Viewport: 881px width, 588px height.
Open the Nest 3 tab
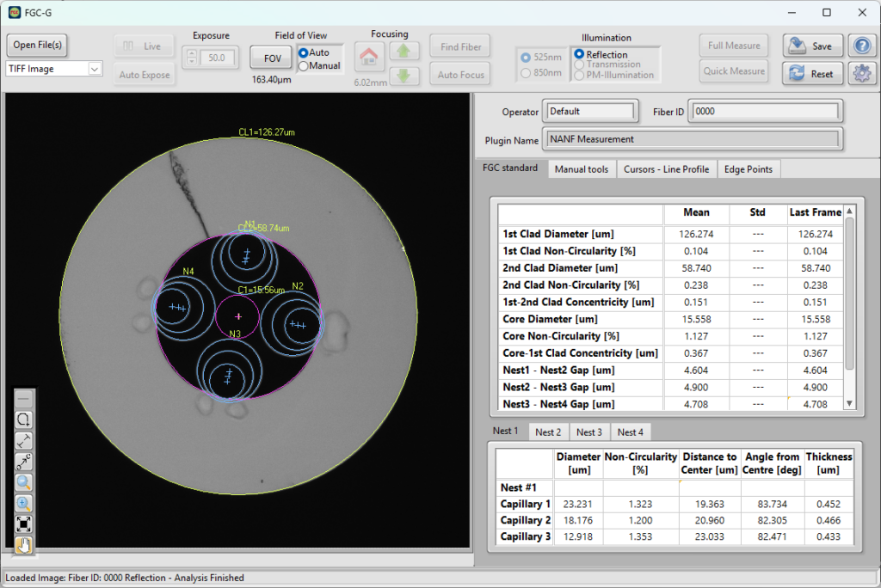click(x=588, y=432)
